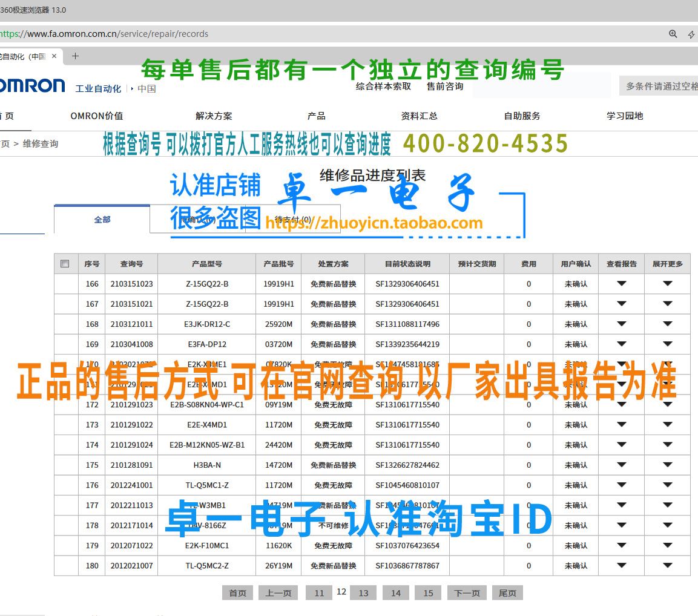Expand more details arrow for row 168
Screen dimensions: 698x616
coord(667,324)
